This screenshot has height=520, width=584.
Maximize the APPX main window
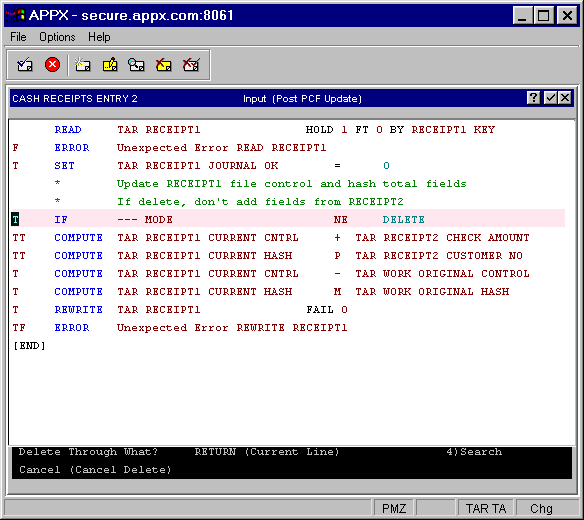[544, 16]
